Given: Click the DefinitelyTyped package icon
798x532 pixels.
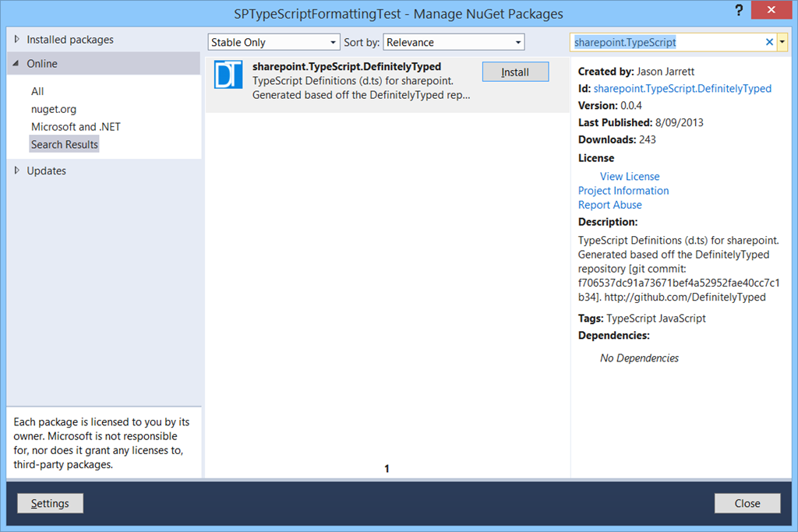Looking at the screenshot, I should click(228, 75).
